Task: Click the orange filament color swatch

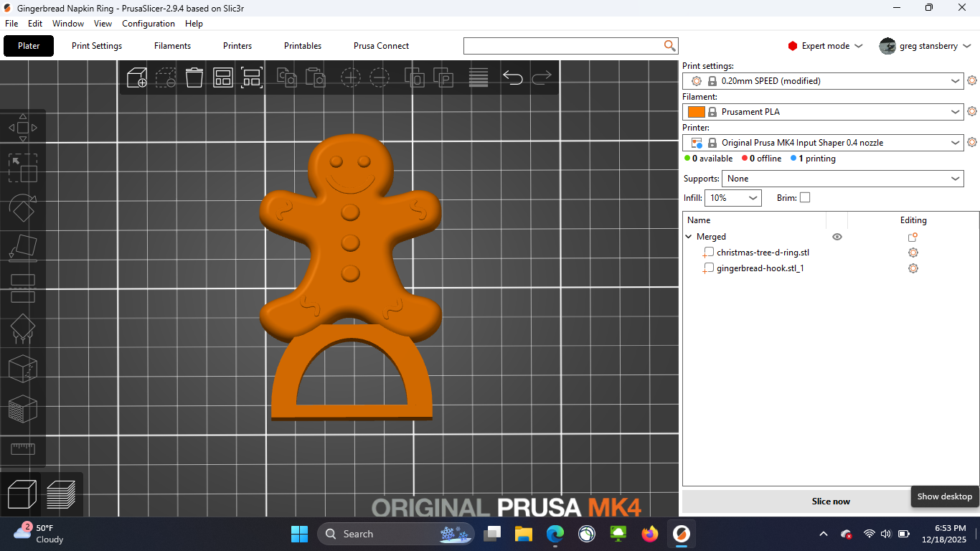Action: pos(696,112)
